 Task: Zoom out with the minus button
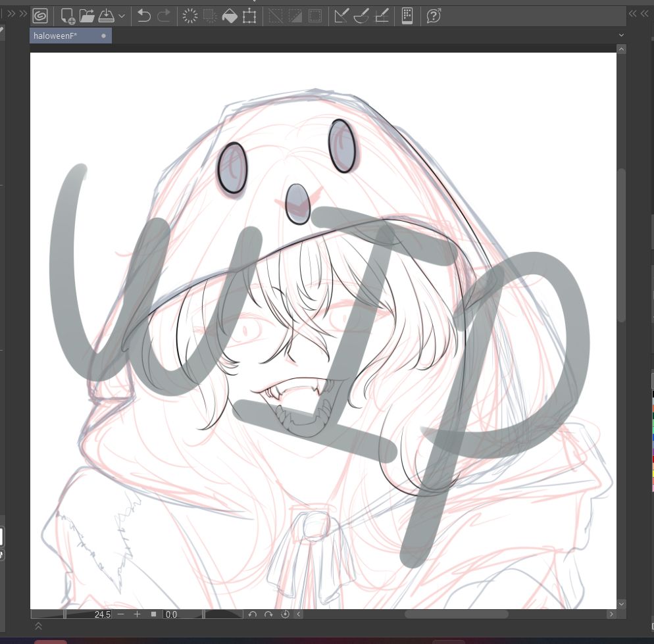121,614
